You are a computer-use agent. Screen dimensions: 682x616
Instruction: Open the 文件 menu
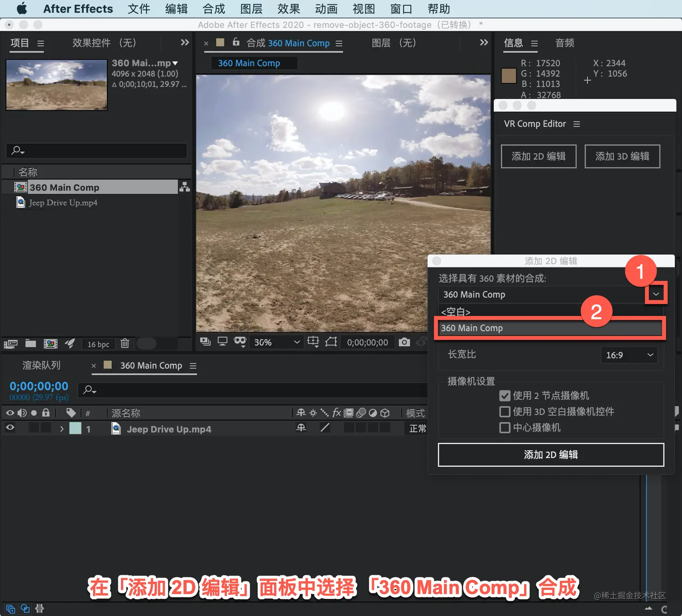(x=139, y=9)
